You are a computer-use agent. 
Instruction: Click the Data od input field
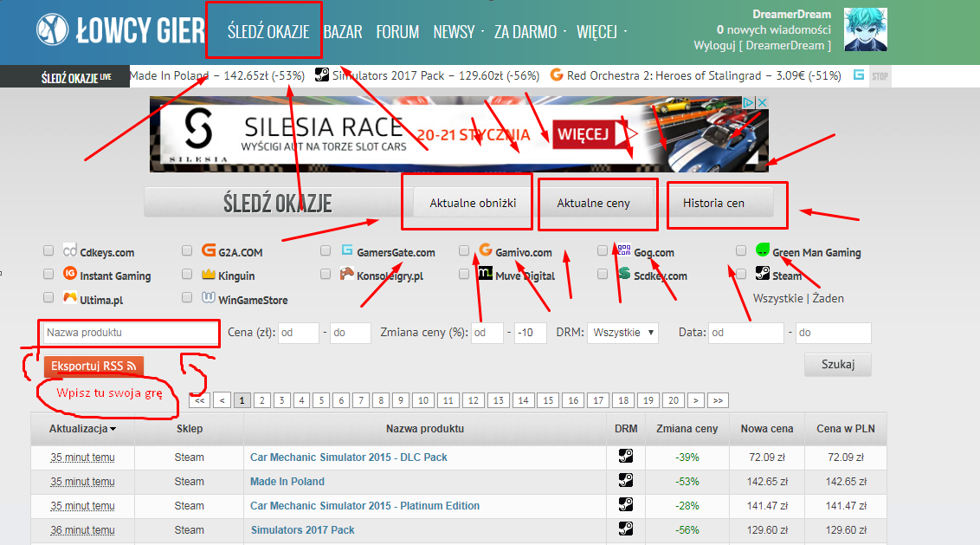[745, 333]
